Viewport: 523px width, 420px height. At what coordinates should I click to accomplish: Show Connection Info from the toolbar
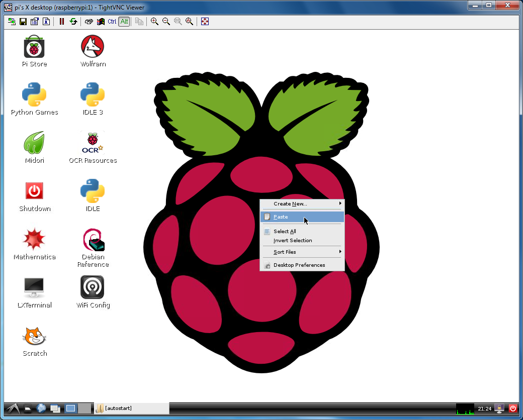[46, 22]
